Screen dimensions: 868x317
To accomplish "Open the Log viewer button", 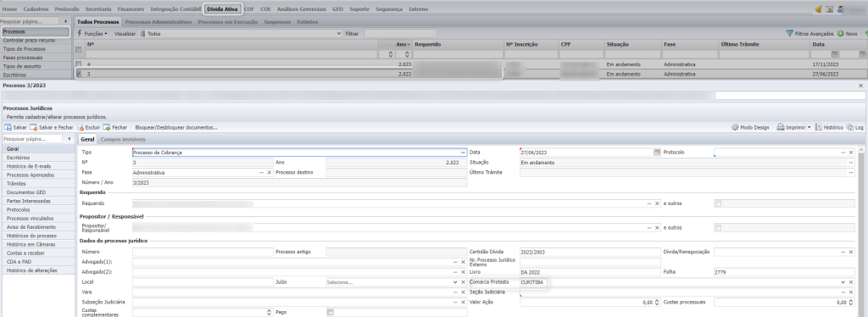I will (x=854, y=127).
